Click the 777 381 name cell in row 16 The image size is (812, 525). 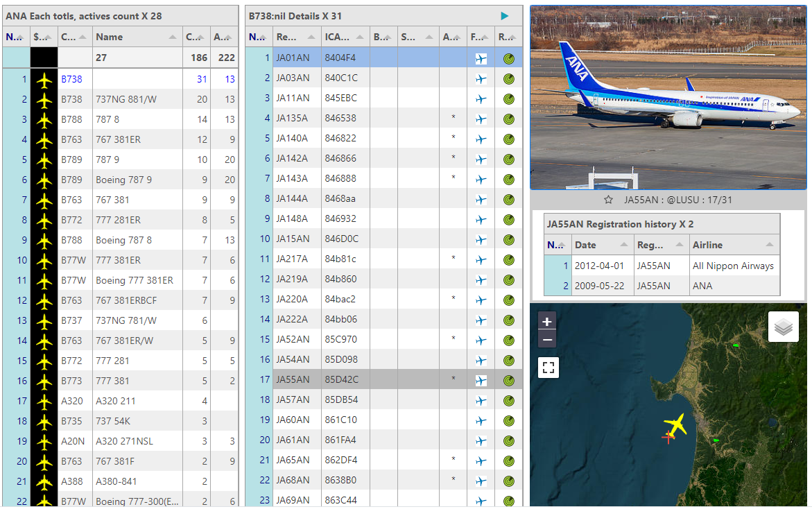coord(137,381)
